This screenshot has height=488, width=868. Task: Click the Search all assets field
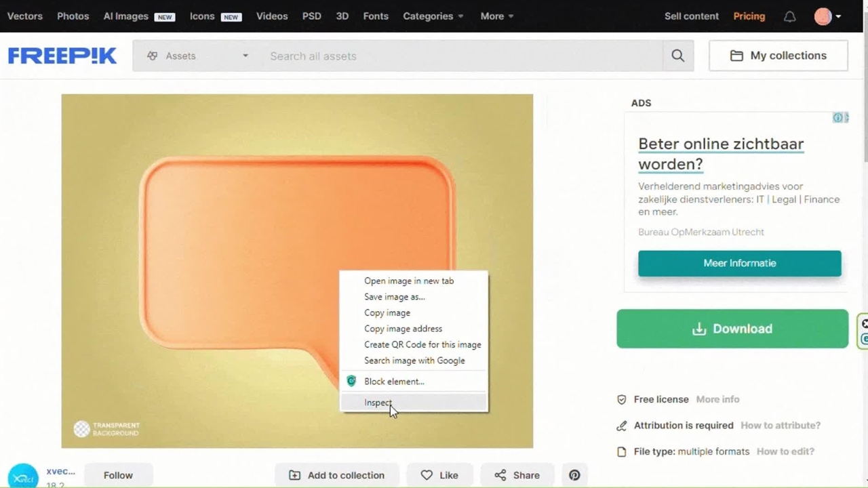point(461,56)
